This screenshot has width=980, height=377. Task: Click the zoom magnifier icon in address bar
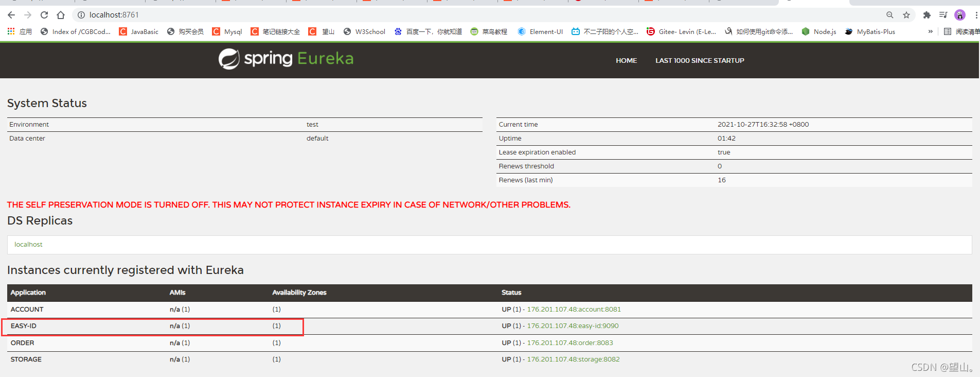pyautogui.click(x=890, y=15)
